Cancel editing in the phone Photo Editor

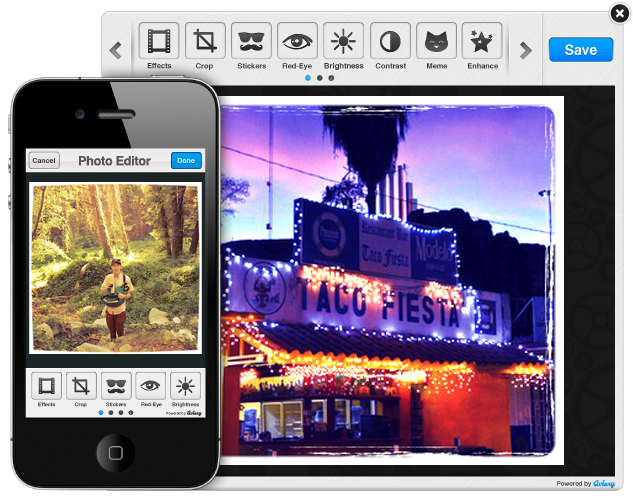[x=44, y=161]
